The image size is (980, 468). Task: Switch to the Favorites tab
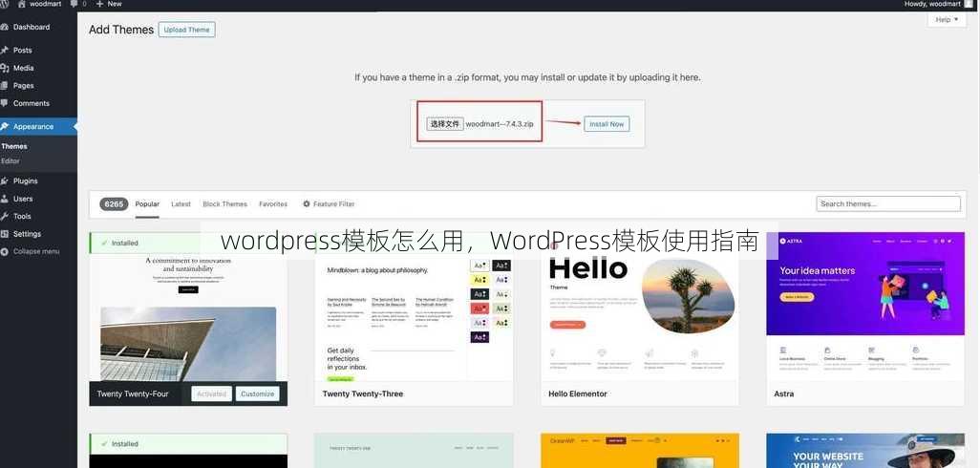tap(273, 204)
